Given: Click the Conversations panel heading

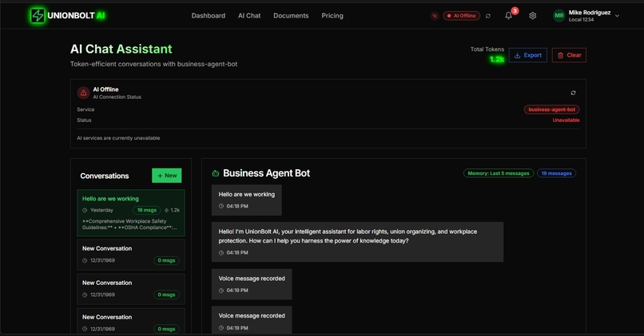Looking at the screenshot, I should [105, 176].
